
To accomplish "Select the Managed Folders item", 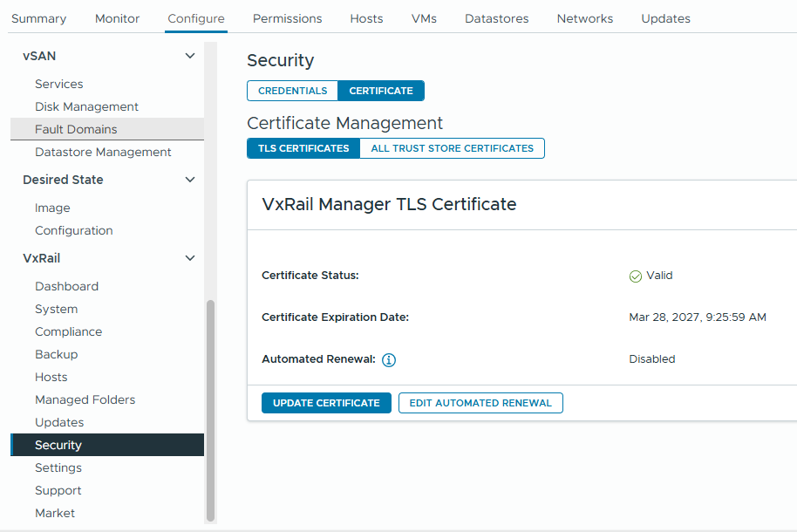I will point(85,399).
